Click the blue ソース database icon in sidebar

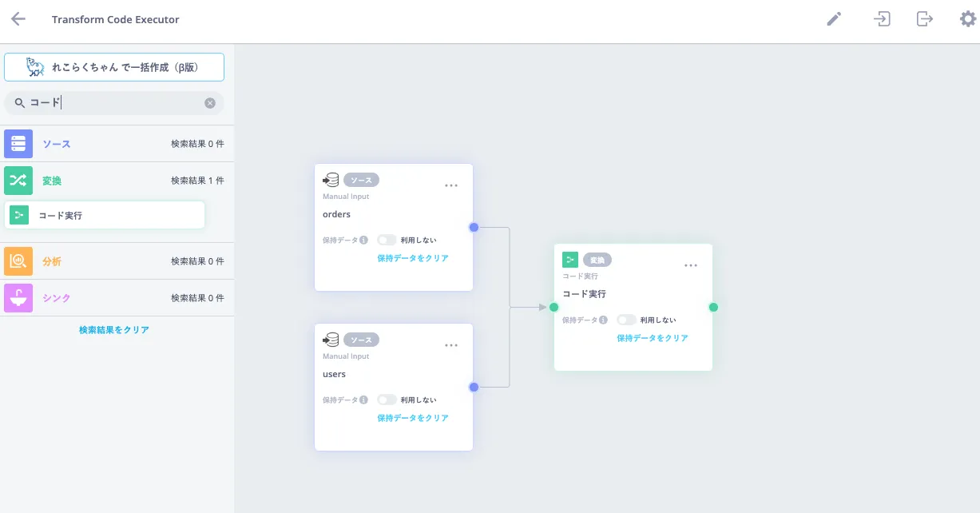(x=18, y=144)
